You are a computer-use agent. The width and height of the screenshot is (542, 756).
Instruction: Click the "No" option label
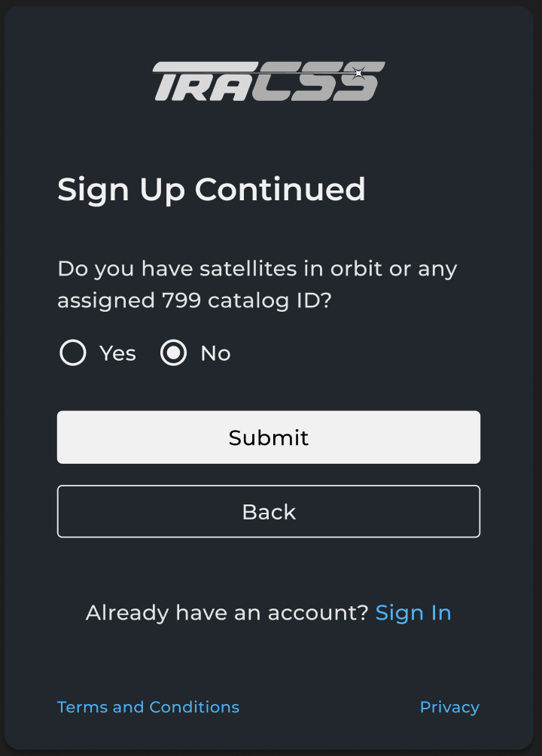tap(215, 353)
